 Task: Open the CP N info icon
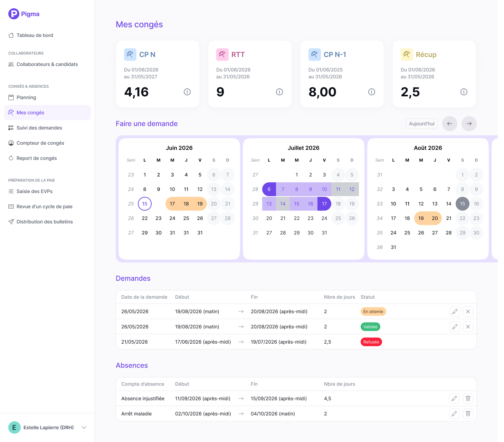[x=187, y=92]
